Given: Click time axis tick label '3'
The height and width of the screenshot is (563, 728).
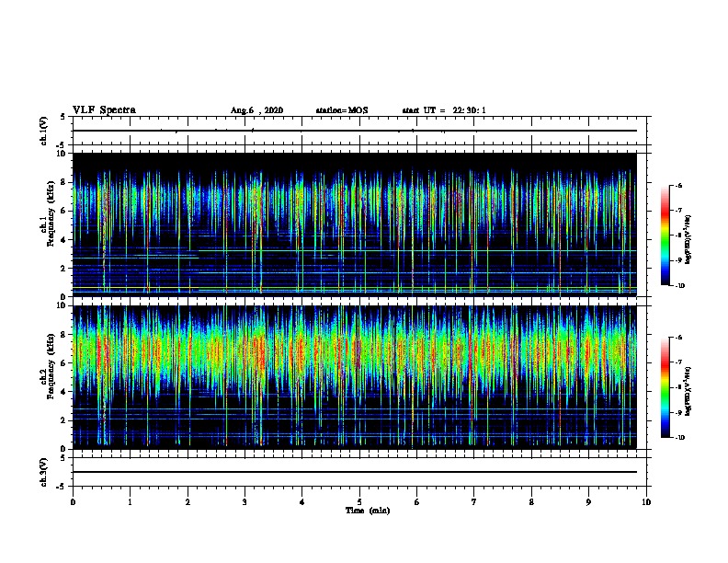Looking at the screenshot, I should coord(245,502).
